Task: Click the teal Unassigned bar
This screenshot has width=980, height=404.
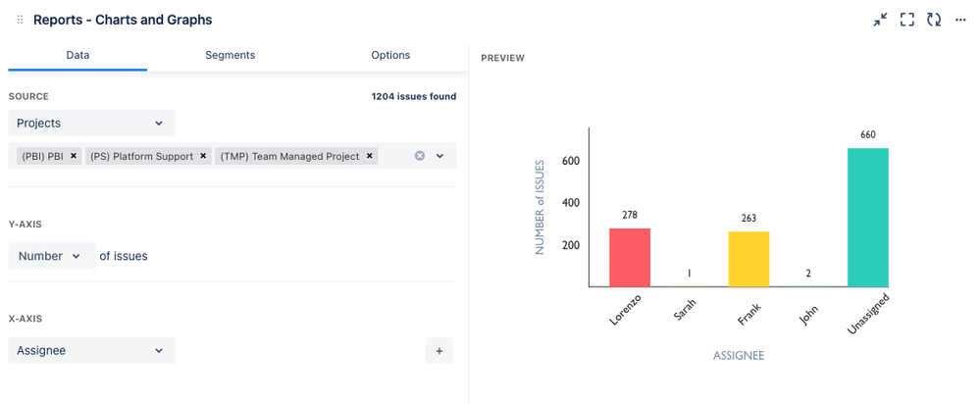Action: click(868, 218)
